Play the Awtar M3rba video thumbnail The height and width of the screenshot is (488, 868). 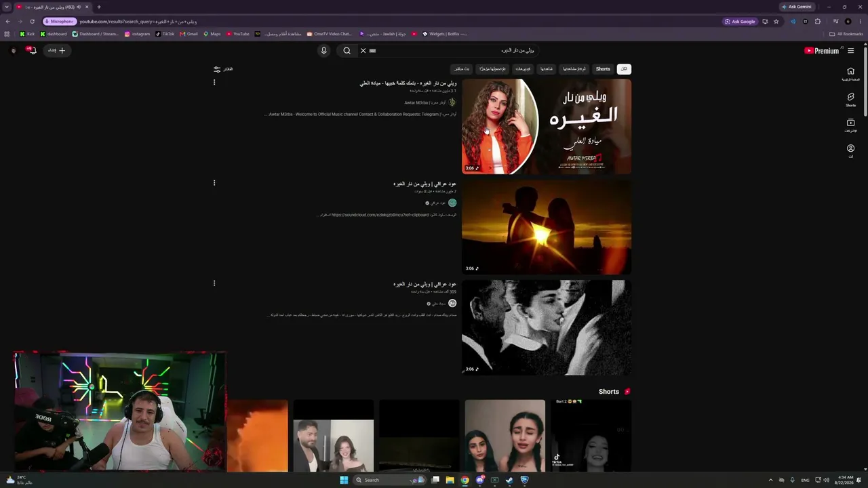[x=547, y=127]
